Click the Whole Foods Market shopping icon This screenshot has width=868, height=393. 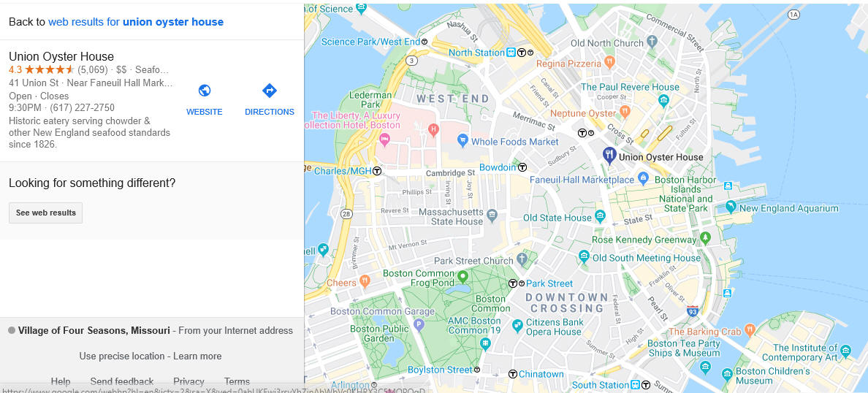[x=462, y=140]
